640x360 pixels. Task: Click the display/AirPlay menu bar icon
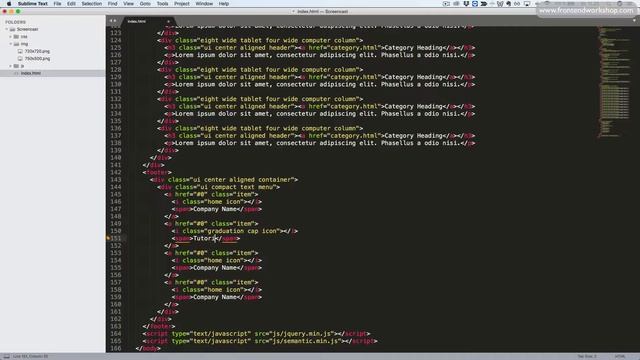click(x=527, y=4)
